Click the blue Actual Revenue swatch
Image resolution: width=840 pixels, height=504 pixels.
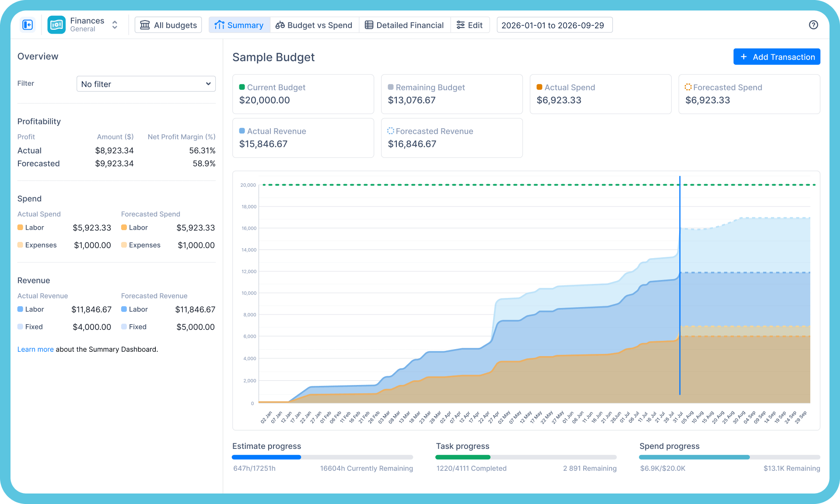[242, 131]
